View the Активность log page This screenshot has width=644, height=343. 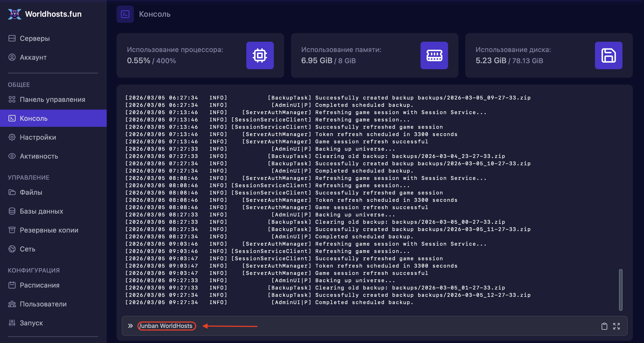[39, 156]
